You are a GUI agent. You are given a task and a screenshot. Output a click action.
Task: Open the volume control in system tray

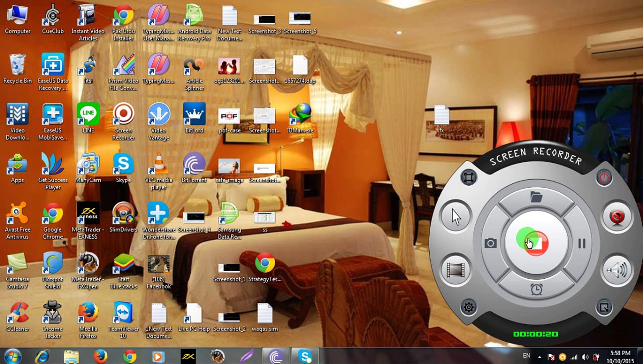click(585, 357)
